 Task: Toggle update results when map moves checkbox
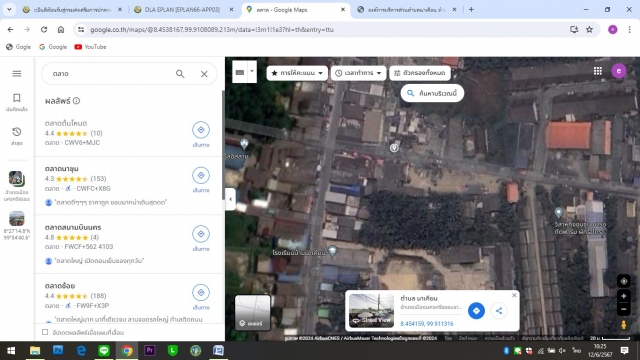coord(45,332)
